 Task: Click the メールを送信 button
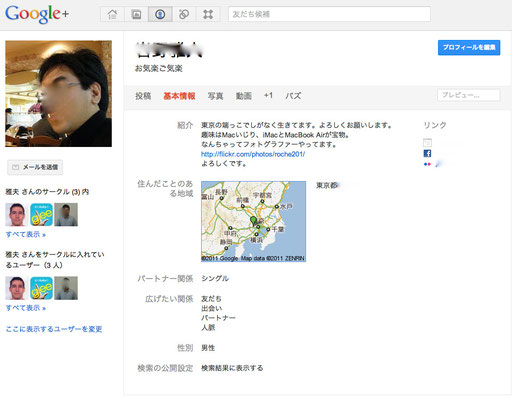click(x=35, y=167)
